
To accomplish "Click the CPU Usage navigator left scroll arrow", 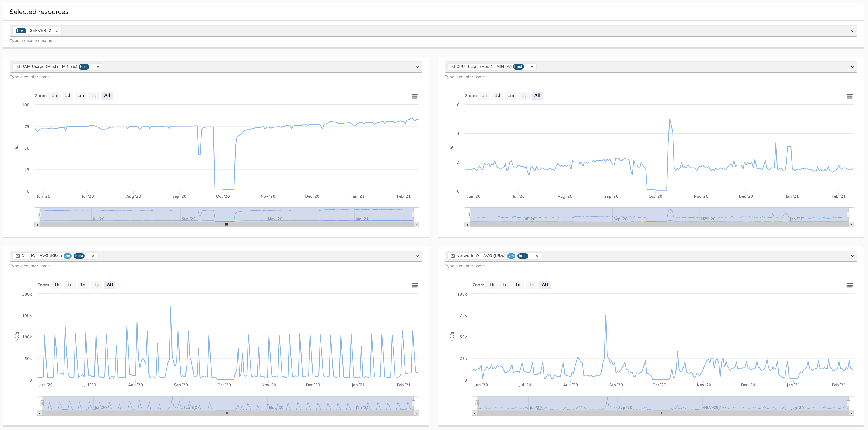I will click(467, 225).
